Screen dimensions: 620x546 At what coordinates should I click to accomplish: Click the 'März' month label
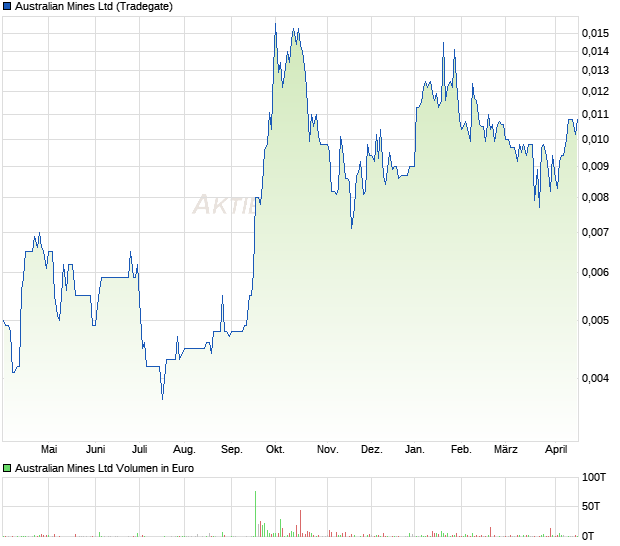pos(506,450)
